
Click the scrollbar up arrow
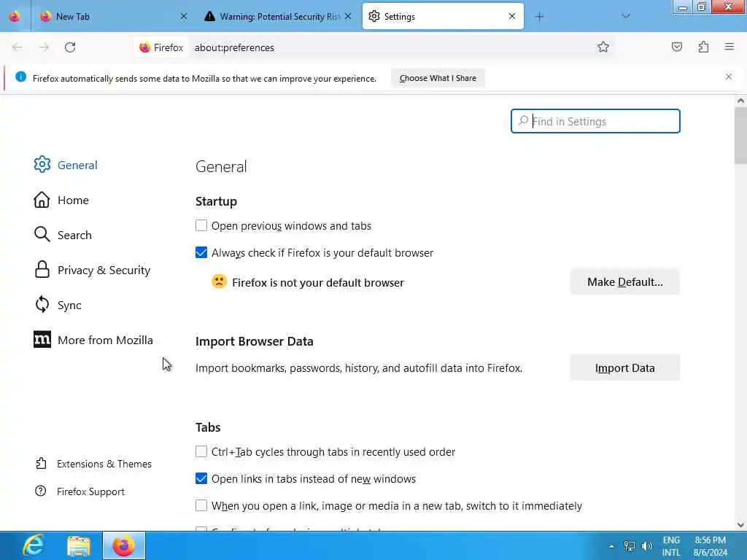(x=740, y=101)
